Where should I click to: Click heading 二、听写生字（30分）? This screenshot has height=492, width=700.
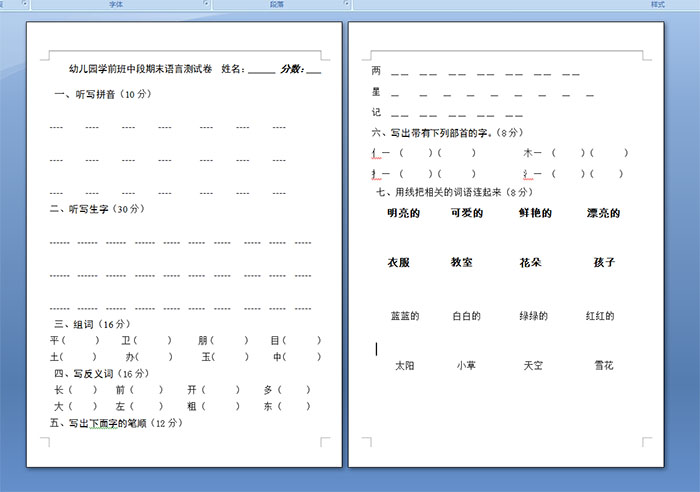(97, 209)
